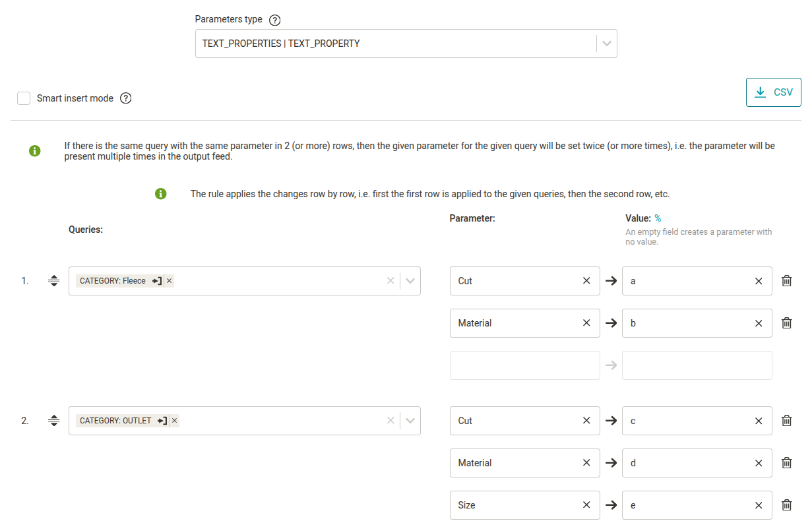This screenshot has height=523, width=812.
Task: Delete the Material row with value d
Action: coord(786,463)
